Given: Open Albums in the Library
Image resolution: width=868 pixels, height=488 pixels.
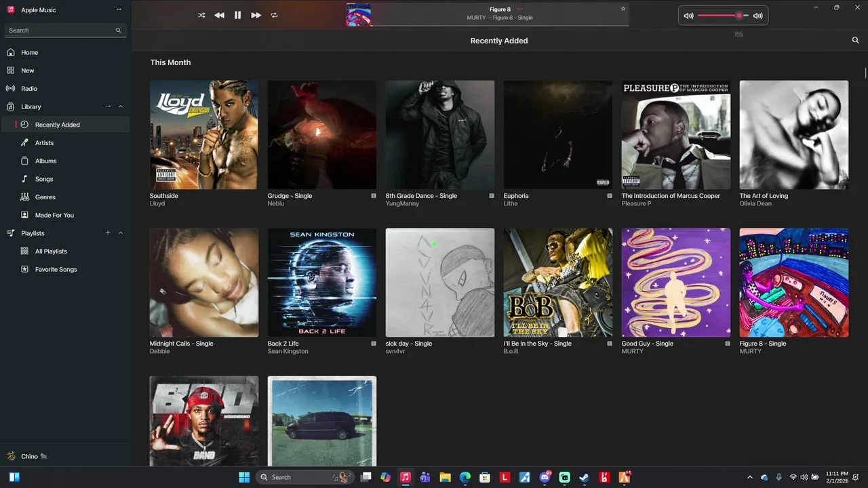Looking at the screenshot, I should pos(65,161).
